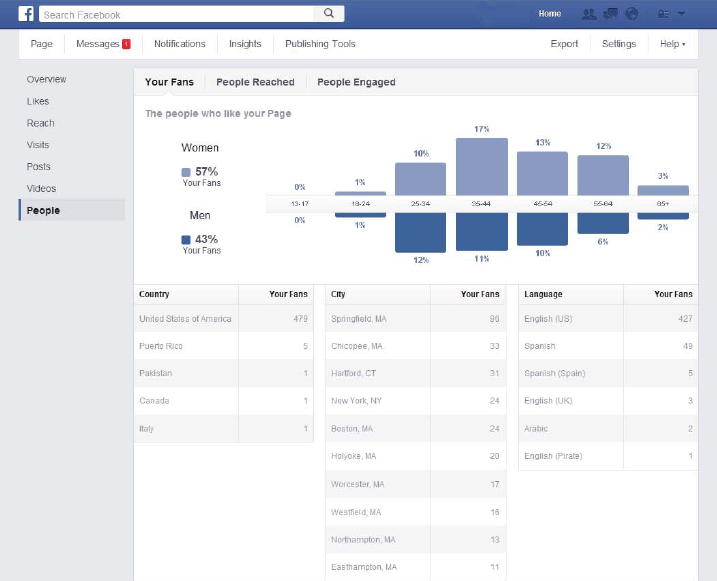Switch to People Engaged tab
The width and height of the screenshot is (717, 581).
click(x=356, y=82)
